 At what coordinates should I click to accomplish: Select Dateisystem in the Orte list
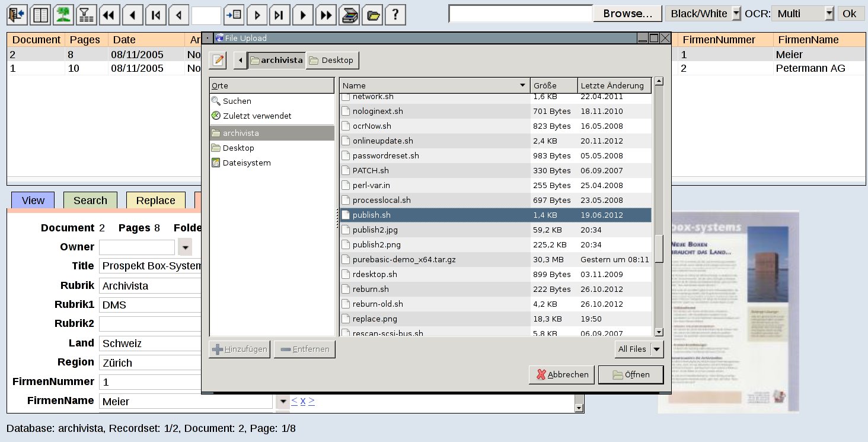point(272,163)
